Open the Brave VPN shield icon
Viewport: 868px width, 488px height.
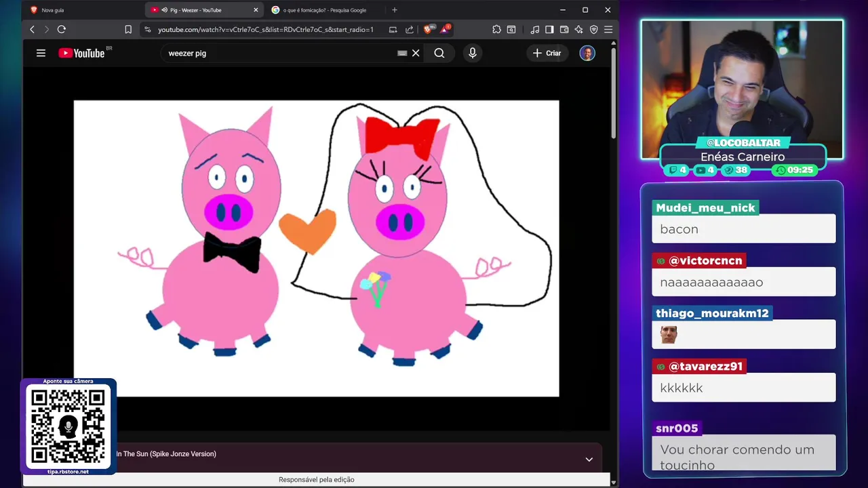[593, 29]
